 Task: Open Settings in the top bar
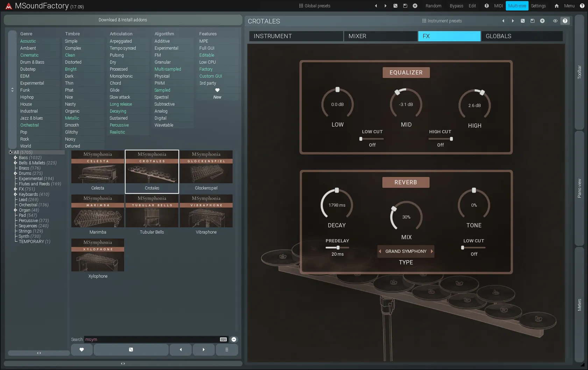(x=538, y=6)
